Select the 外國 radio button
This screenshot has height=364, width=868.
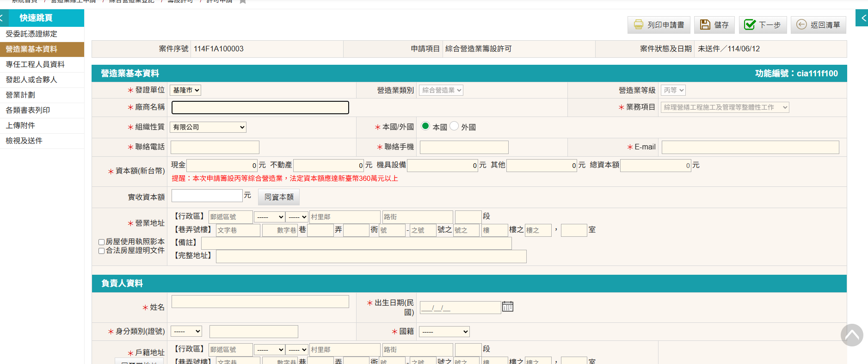click(x=454, y=126)
